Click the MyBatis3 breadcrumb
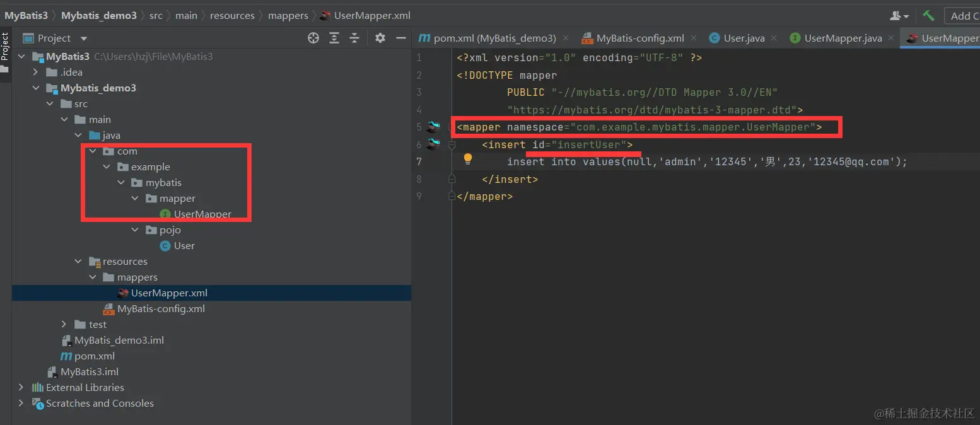The image size is (980, 425). tap(26, 15)
